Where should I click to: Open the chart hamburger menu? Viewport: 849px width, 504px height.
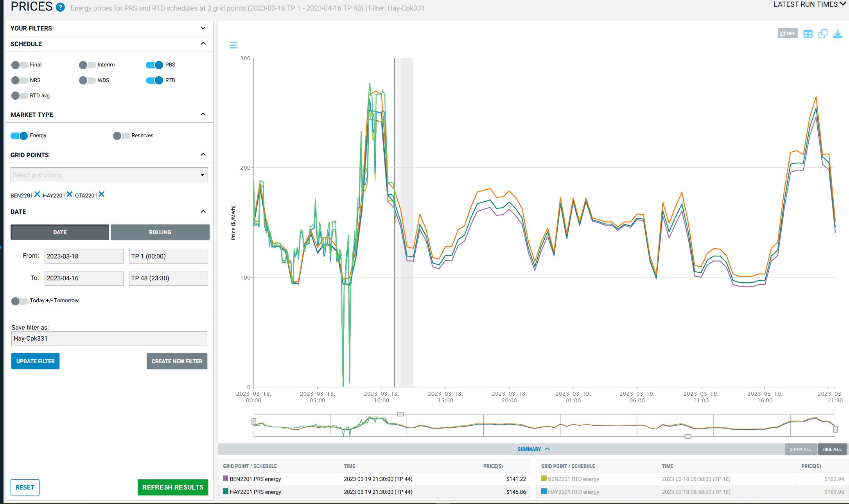click(233, 45)
